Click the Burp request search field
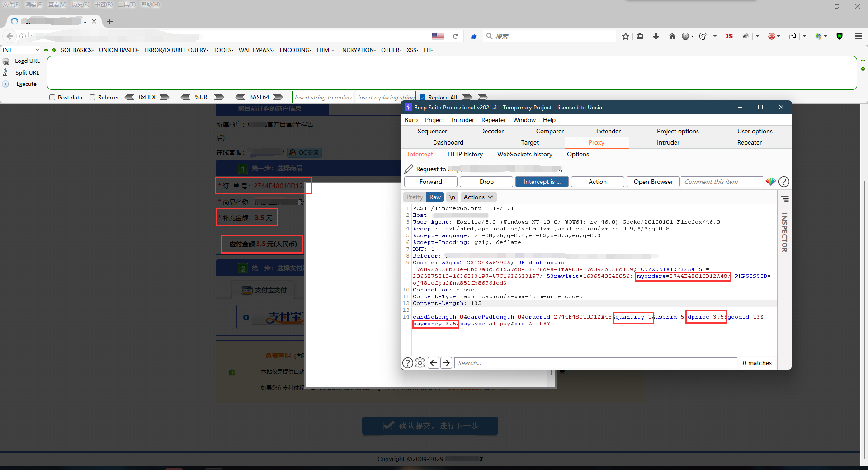The width and height of the screenshot is (868, 470). [595, 363]
